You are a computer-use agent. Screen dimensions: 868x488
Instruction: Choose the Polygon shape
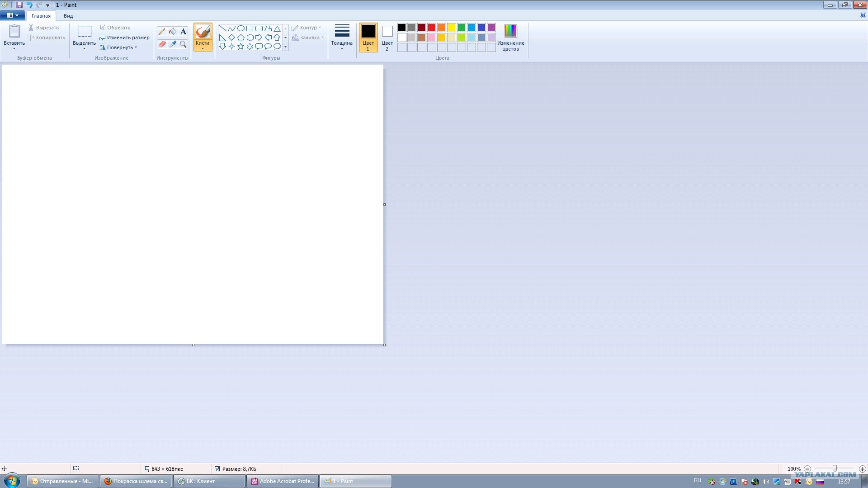tap(268, 28)
